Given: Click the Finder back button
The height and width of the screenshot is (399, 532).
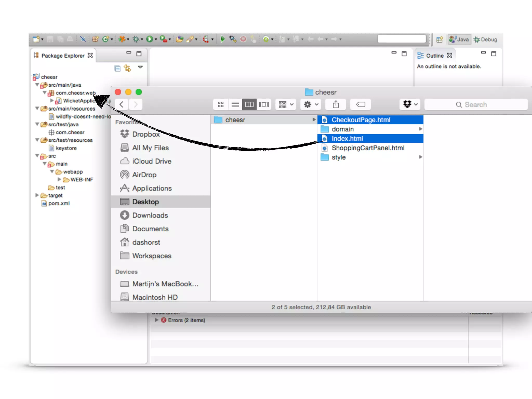Looking at the screenshot, I should coord(121,104).
